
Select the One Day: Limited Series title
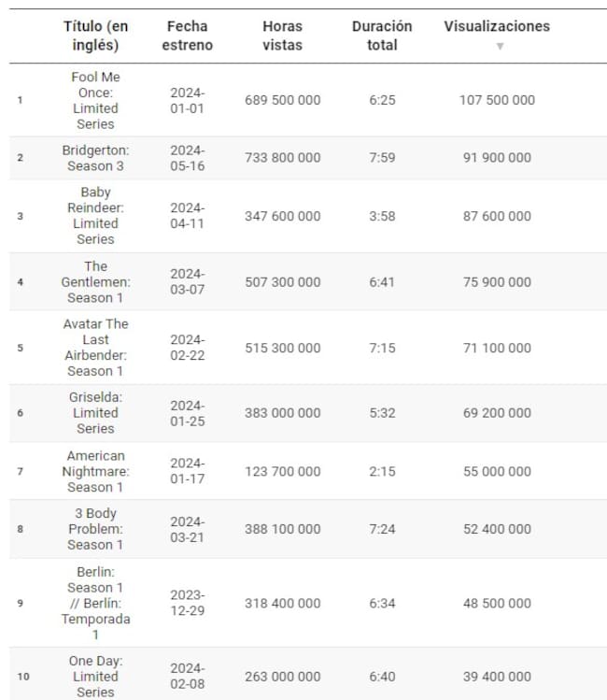click(95, 676)
